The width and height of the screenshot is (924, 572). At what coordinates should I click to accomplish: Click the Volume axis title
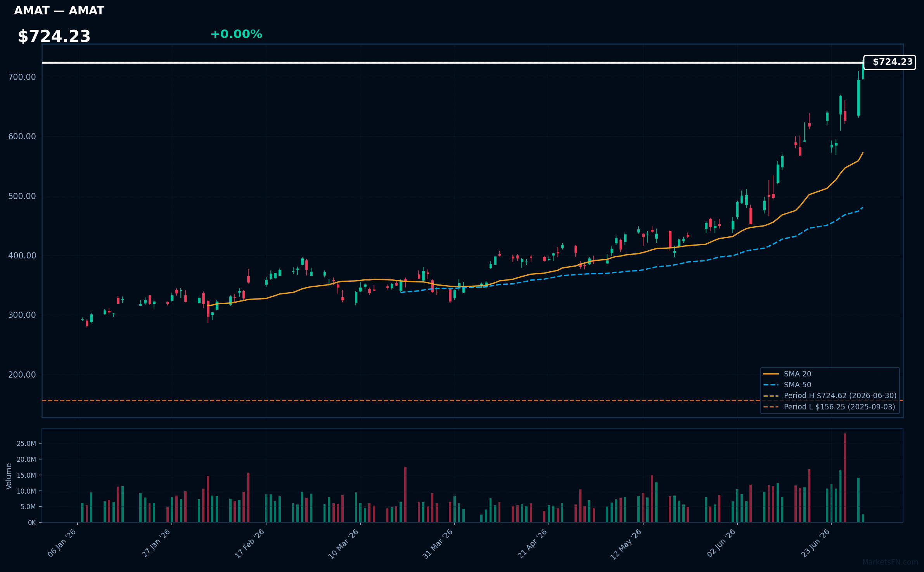pos(9,476)
